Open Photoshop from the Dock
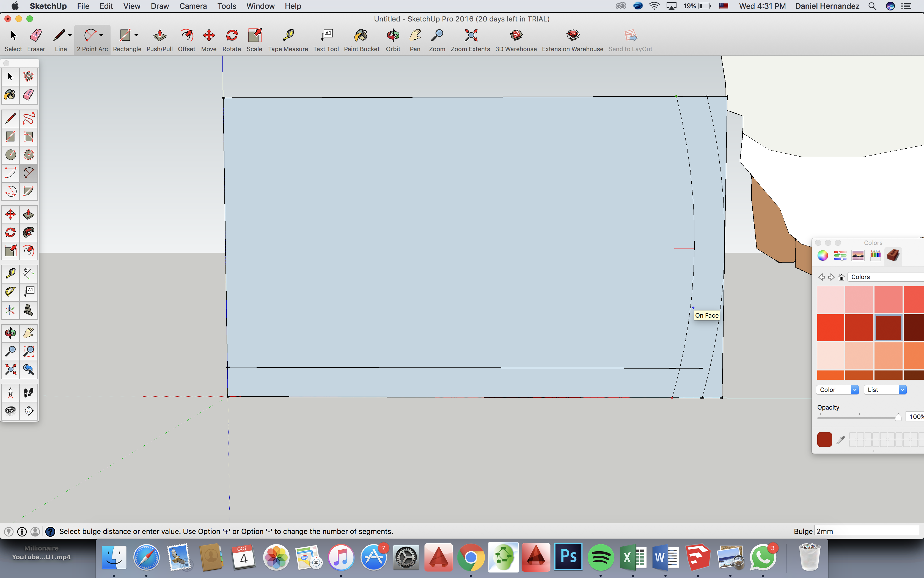The height and width of the screenshot is (578, 924). (x=568, y=557)
